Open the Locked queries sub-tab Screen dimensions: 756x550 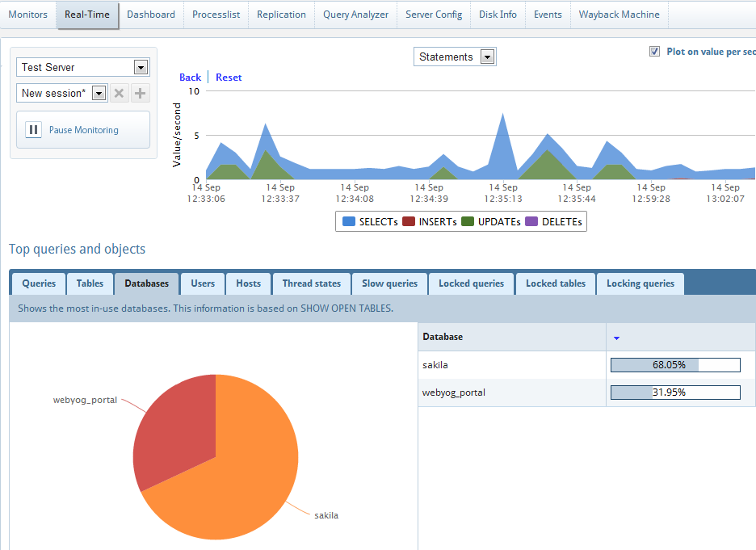point(471,283)
